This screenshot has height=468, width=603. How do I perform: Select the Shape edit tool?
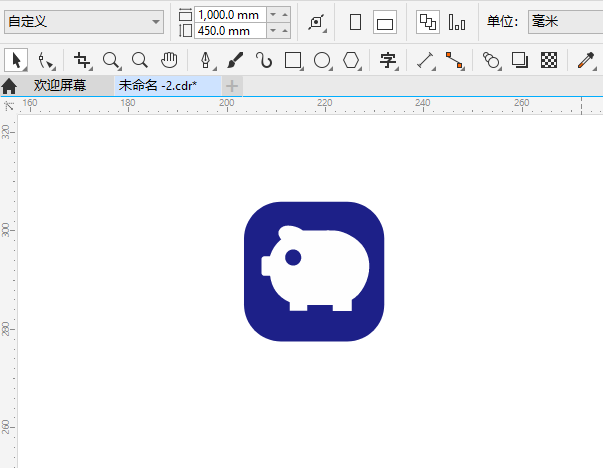[47, 61]
